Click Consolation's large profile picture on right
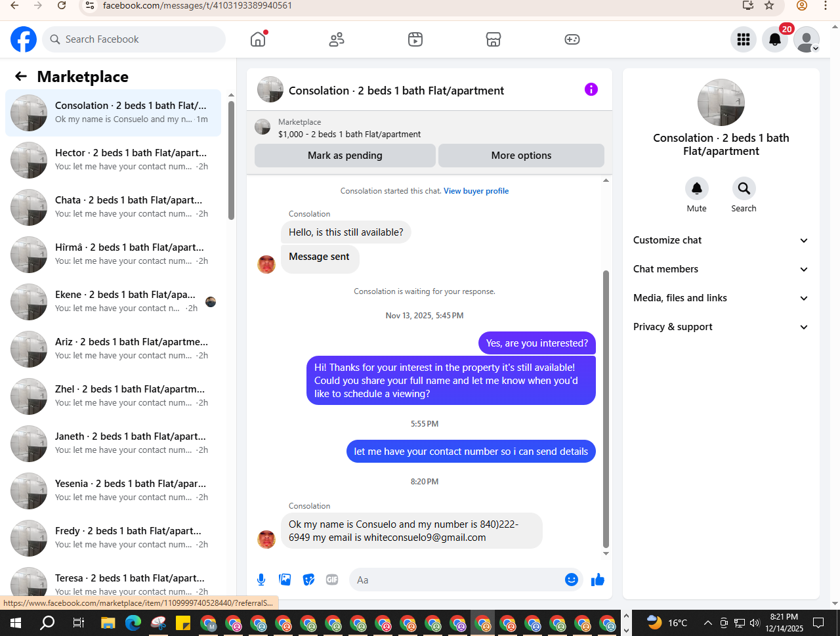Screen dimensions: 840x636 721,102
